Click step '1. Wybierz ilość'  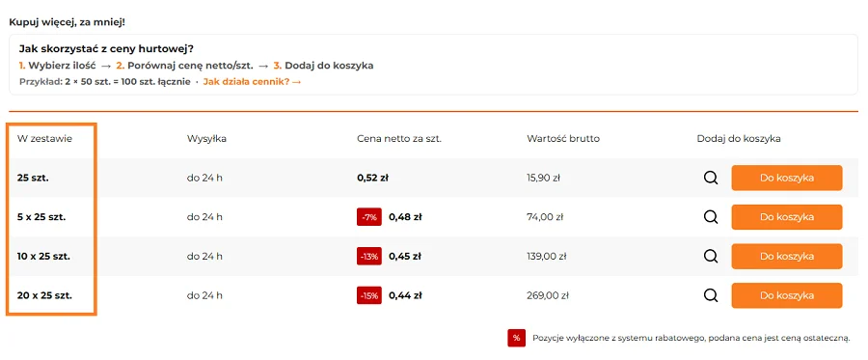58,66
